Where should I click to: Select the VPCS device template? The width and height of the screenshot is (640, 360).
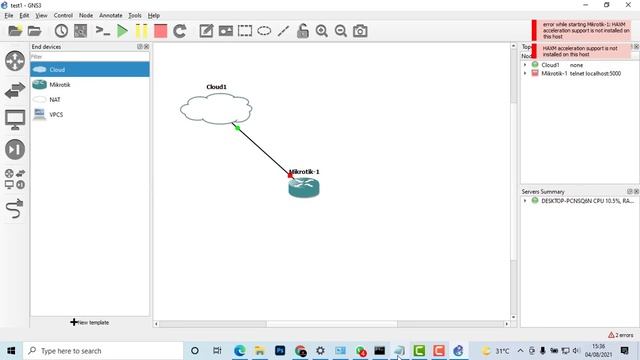90,115
